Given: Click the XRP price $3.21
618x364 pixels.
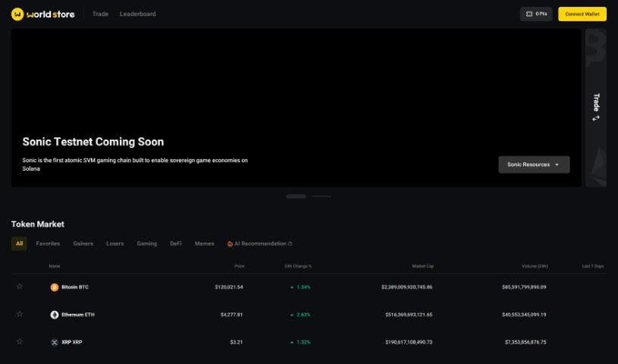Looking at the screenshot, I should click(x=237, y=342).
